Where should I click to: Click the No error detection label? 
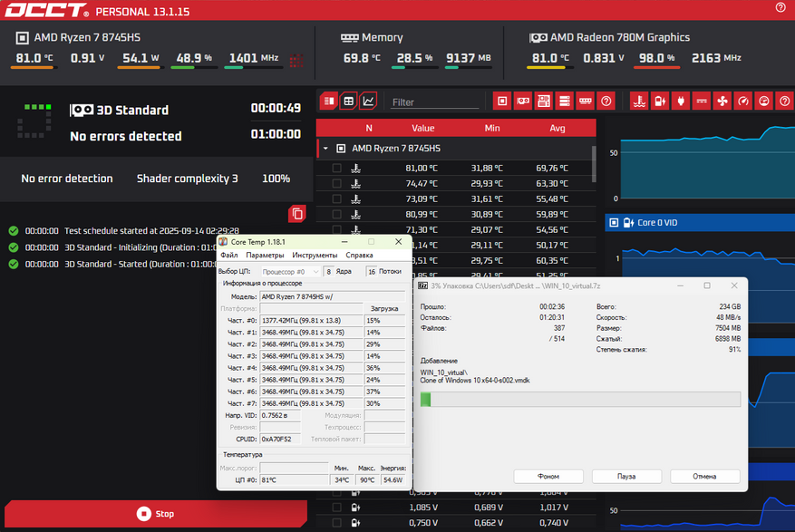[x=67, y=179]
